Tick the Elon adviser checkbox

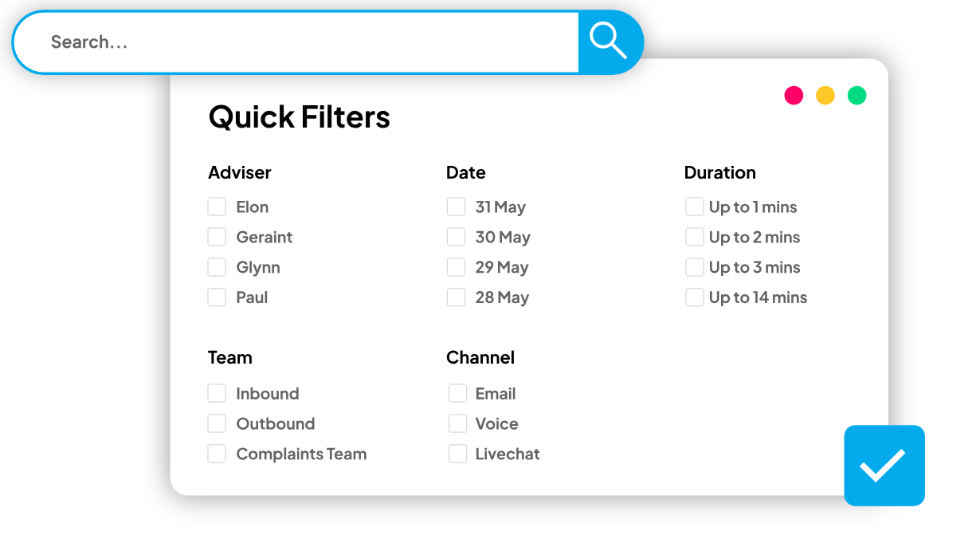tap(217, 207)
